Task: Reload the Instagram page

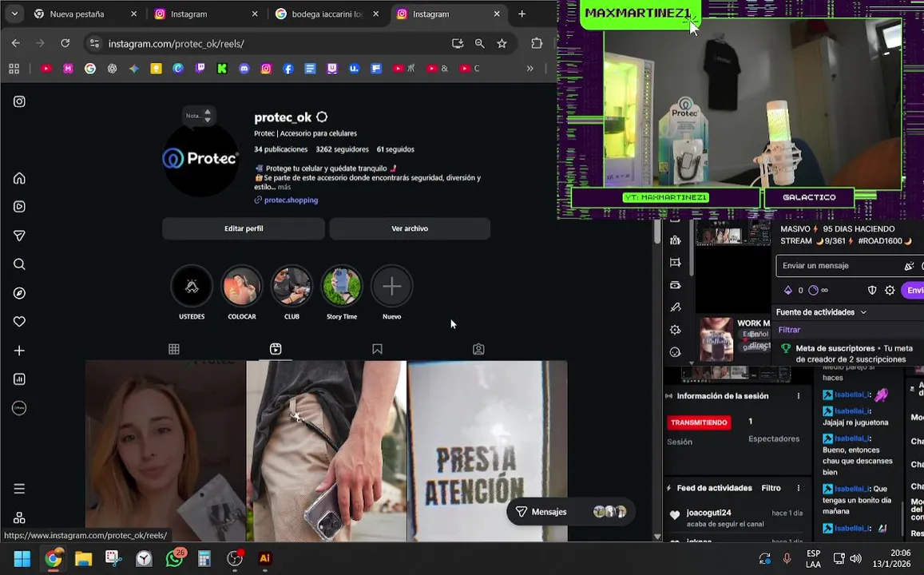Action: click(65, 43)
